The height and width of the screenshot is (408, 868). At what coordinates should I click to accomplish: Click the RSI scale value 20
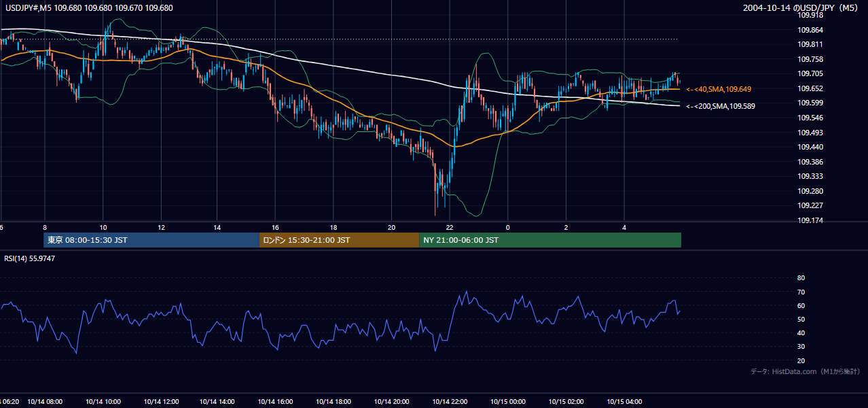[x=801, y=360]
